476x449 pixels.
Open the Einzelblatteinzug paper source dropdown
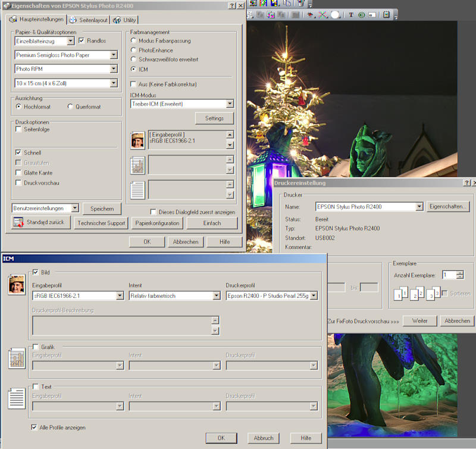(x=70, y=40)
